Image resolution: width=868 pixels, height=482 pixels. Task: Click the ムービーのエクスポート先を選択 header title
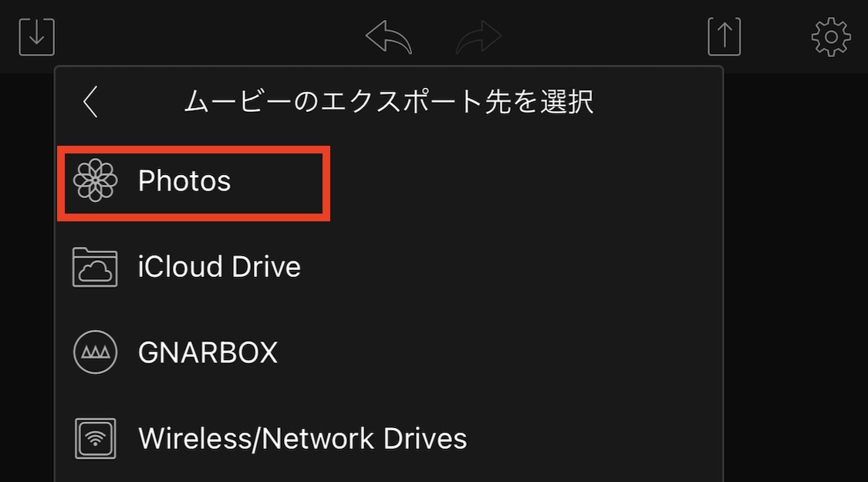tap(389, 102)
